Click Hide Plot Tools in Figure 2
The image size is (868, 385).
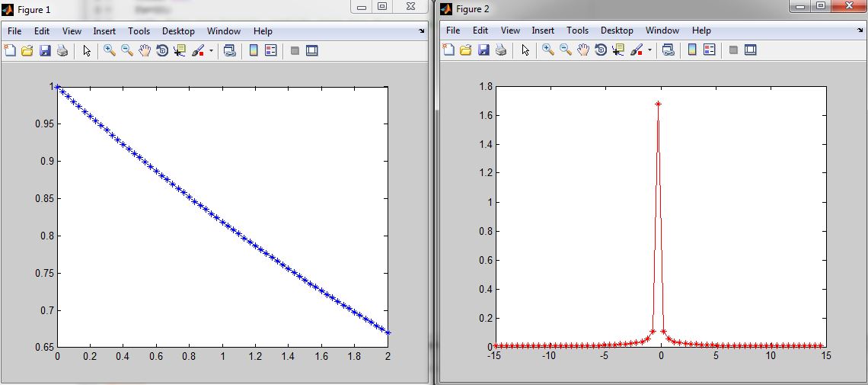pos(732,50)
